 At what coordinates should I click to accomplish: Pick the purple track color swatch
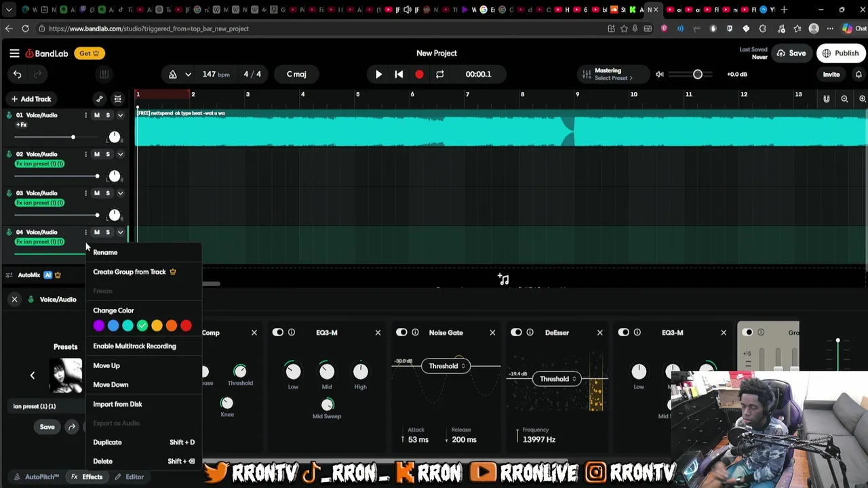click(99, 326)
